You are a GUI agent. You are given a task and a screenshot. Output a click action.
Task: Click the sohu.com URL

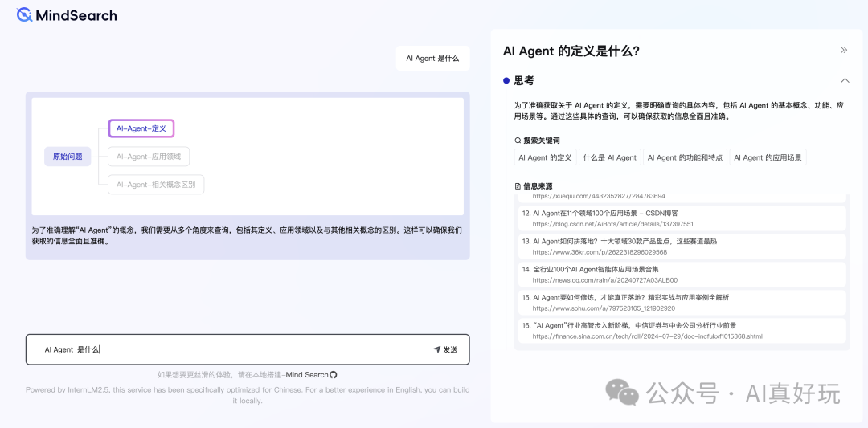click(x=604, y=308)
